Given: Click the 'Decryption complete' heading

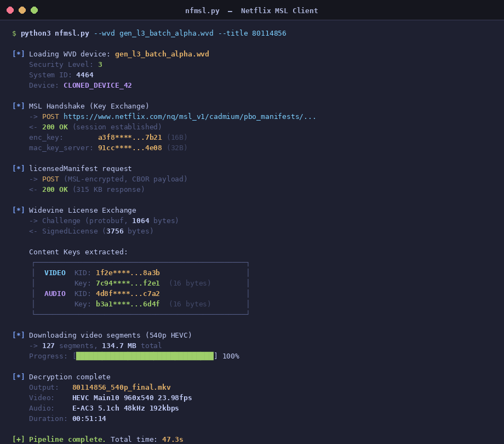Looking at the screenshot, I should pyautogui.click(x=70, y=377).
